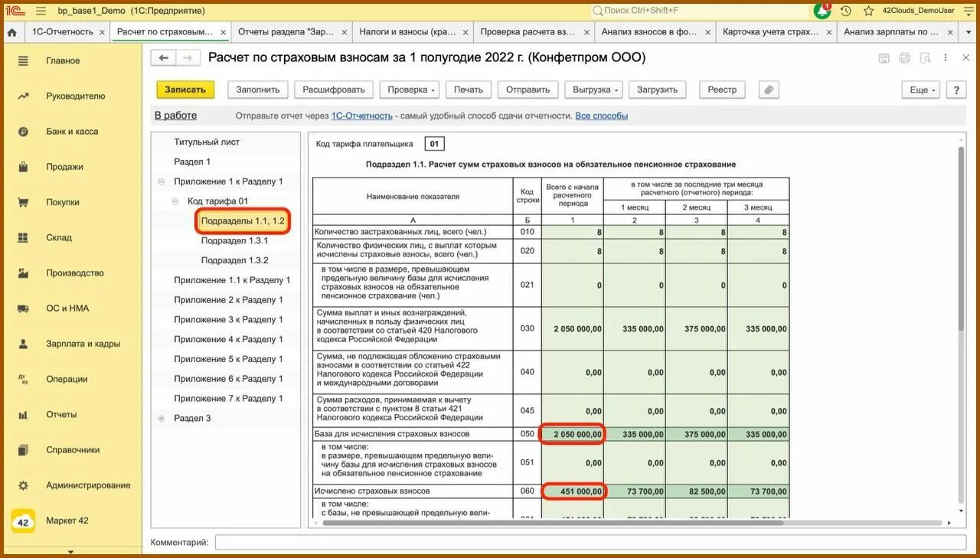This screenshot has width=980, height=558.
Task: Collapse Приложение 1 к Разделу 1 node
Action: (x=161, y=181)
